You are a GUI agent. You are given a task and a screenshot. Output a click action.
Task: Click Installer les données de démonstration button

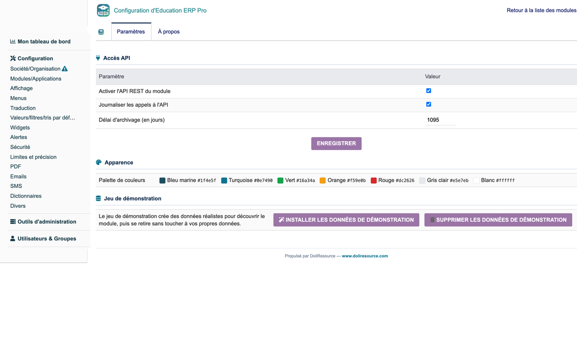click(x=346, y=220)
